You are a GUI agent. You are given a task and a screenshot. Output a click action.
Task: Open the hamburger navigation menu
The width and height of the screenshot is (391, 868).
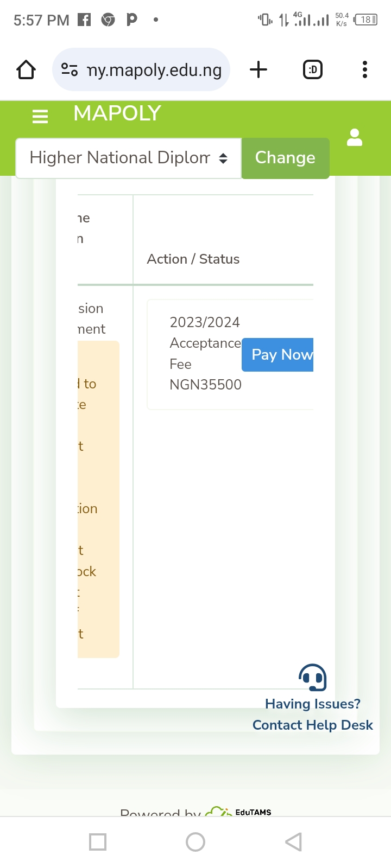[x=40, y=116]
